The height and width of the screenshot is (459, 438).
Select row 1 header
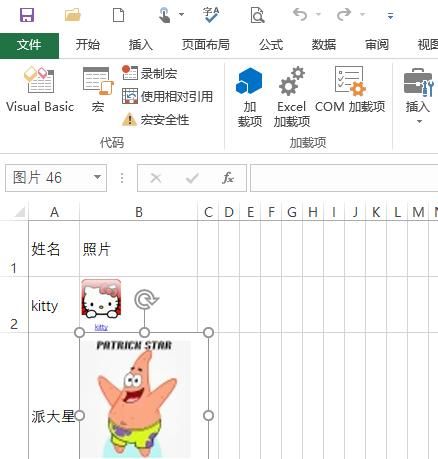point(14,249)
